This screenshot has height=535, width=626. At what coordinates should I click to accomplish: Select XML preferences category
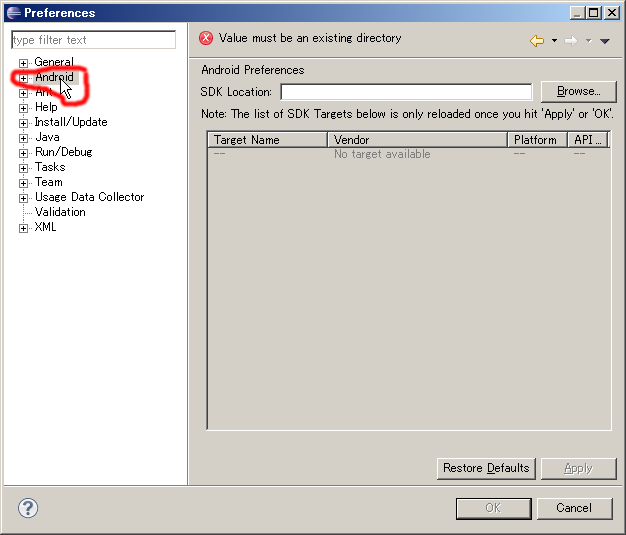[45, 227]
